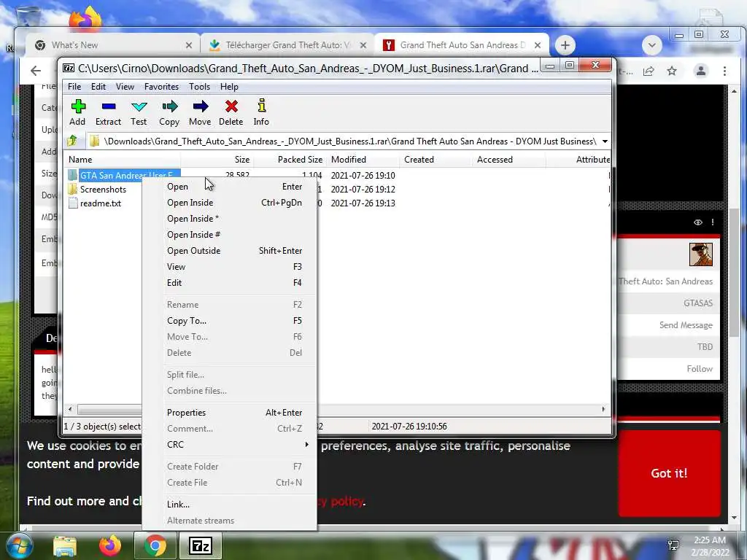Click the browser page vertical scrollbar
747x560 pixels.
[x=734, y=271]
